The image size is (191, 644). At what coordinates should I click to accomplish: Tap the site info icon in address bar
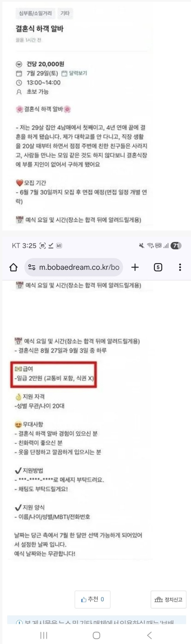tap(32, 267)
